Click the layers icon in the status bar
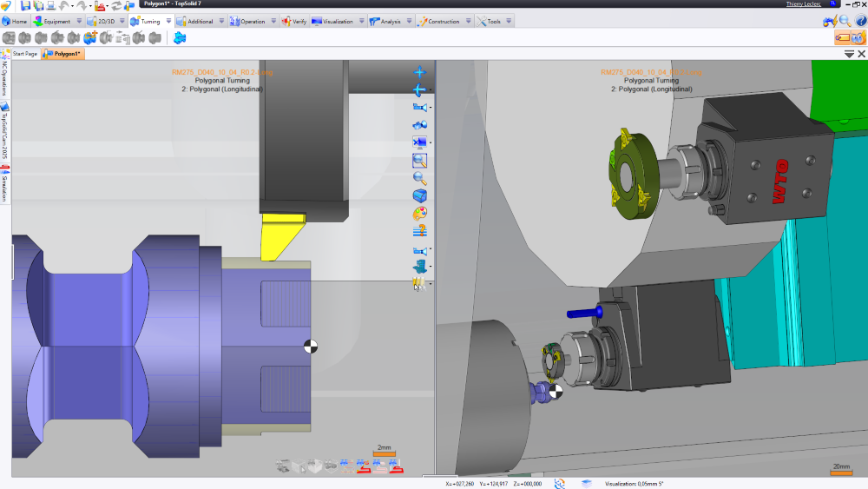The image size is (868, 489). pos(587,484)
